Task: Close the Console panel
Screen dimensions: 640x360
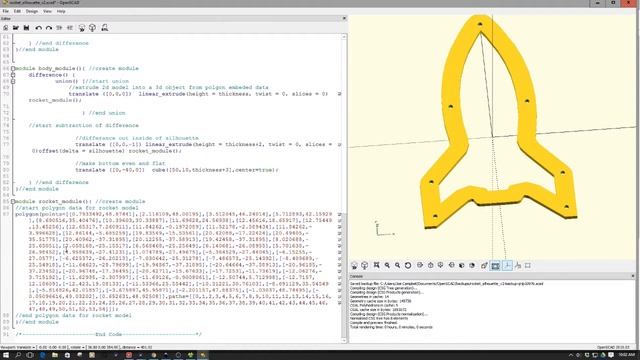Action: (633, 276)
